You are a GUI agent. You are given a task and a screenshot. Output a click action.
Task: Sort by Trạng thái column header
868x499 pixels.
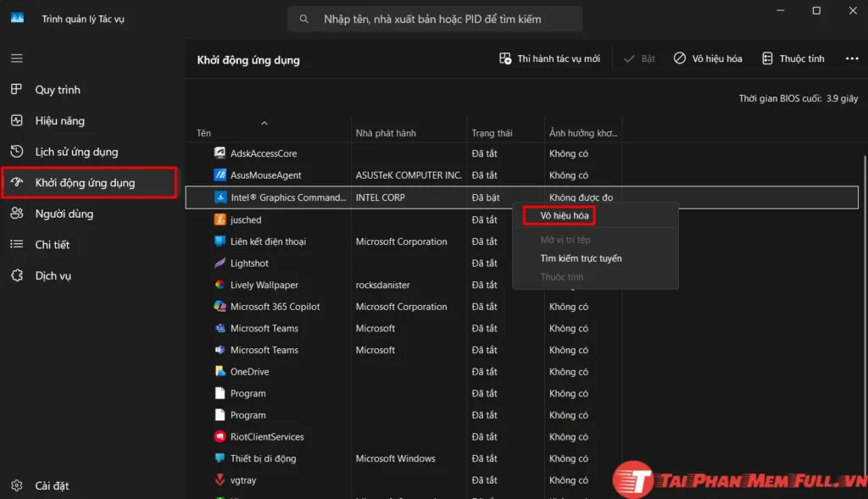coord(492,133)
